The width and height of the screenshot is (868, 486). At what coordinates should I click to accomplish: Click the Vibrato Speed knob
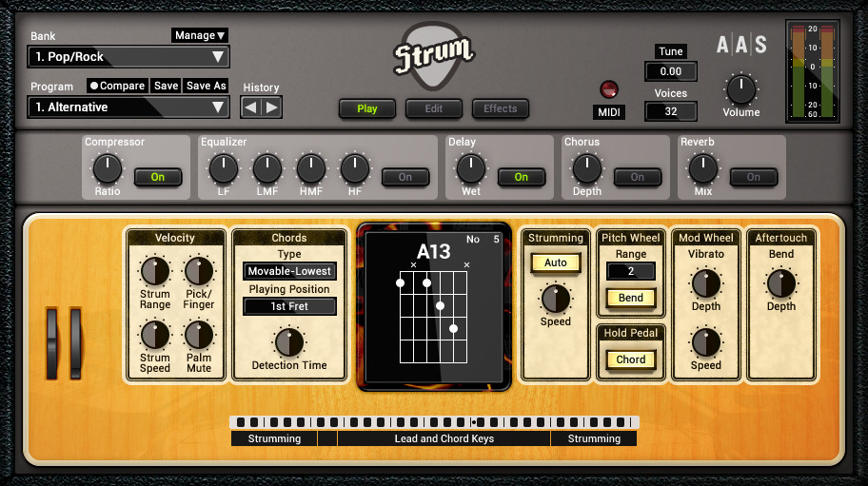coord(706,342)
